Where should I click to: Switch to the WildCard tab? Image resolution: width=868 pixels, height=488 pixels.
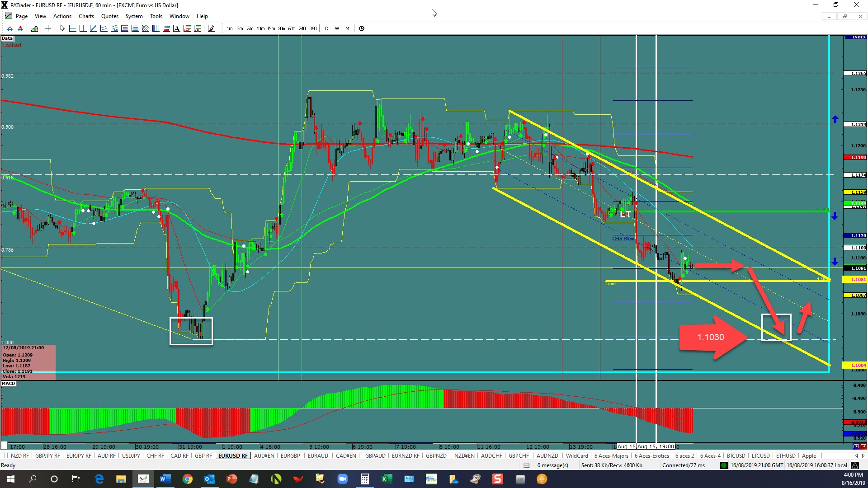pyautogui.click(x=577, y=456)
